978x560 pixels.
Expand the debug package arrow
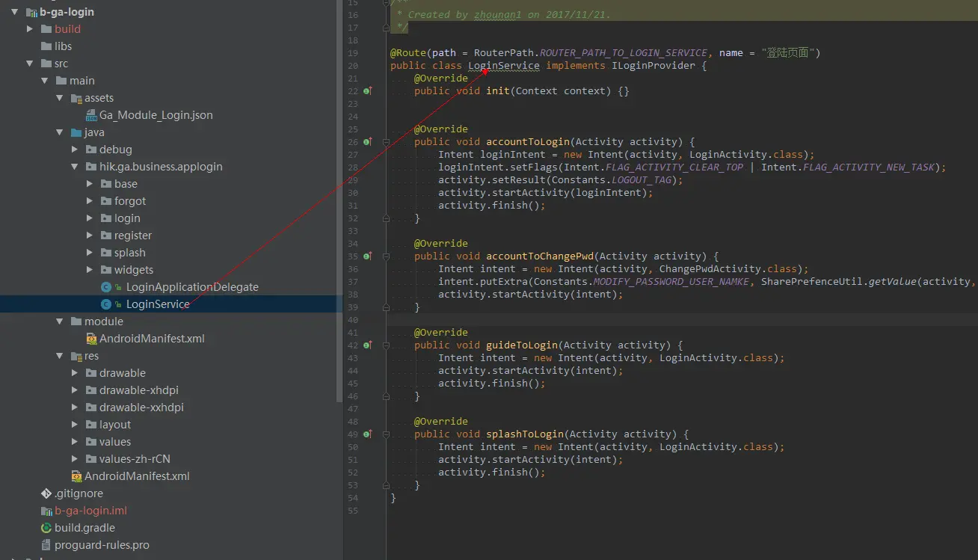[75, 150]
